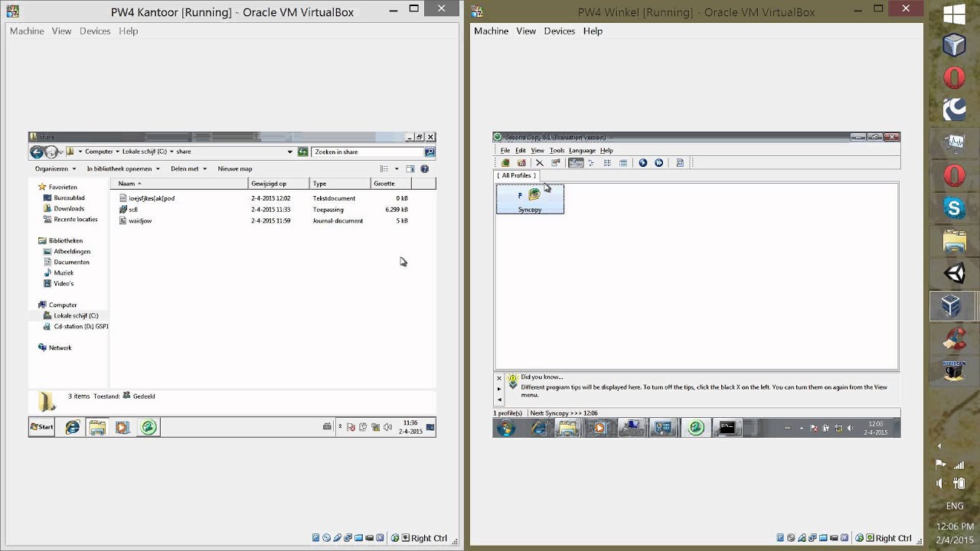Image resolution: width=980 pixels, height=551 pixels.
Task: Open Machine menu of PW4 Kantoor VirtualBox
Action: tap(27, 31)
